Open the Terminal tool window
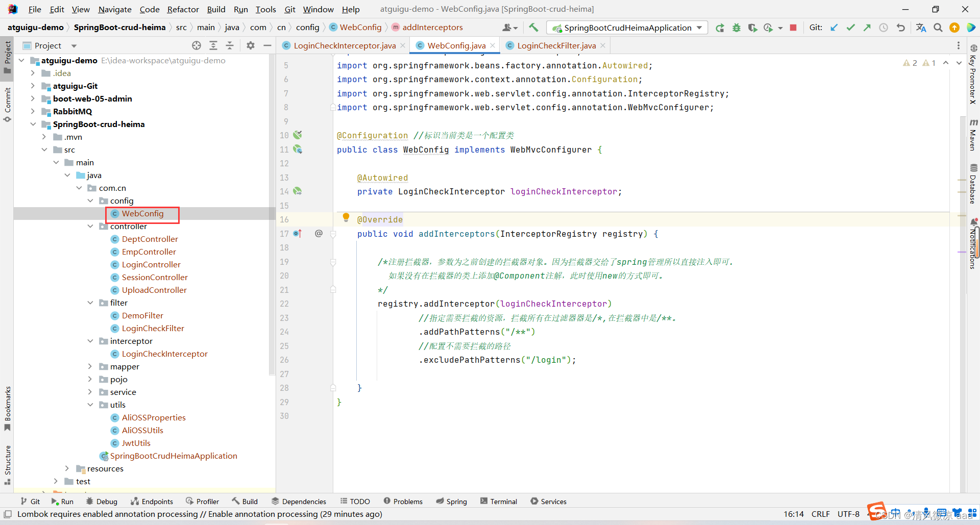Screen dimensions: 980x525 [x=499, y=502]
